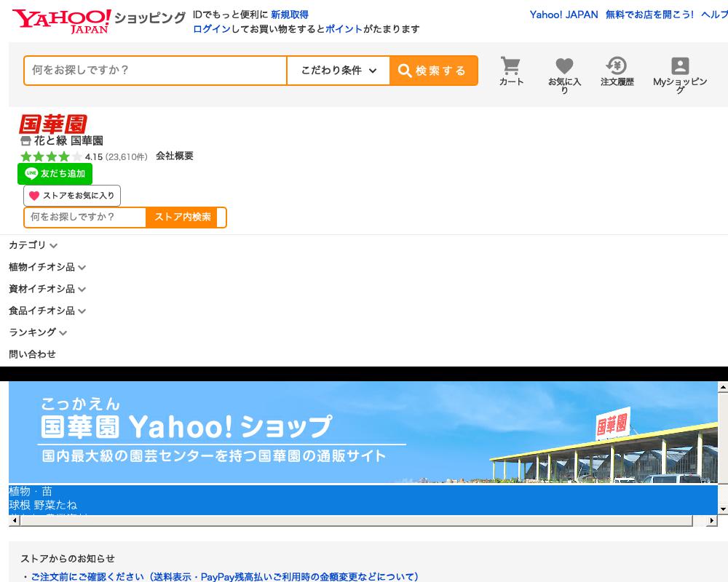Click the 国華園 store logo

pos(51,124)
